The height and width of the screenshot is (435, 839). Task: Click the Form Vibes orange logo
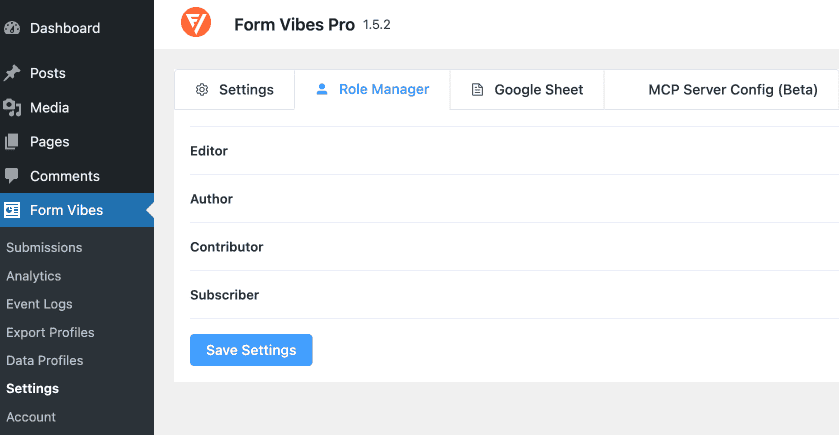pyautogui.click(x=196, y=22)
